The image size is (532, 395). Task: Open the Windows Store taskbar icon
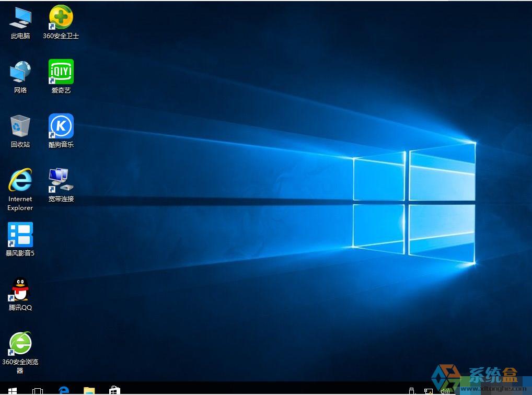coord(114,390)
